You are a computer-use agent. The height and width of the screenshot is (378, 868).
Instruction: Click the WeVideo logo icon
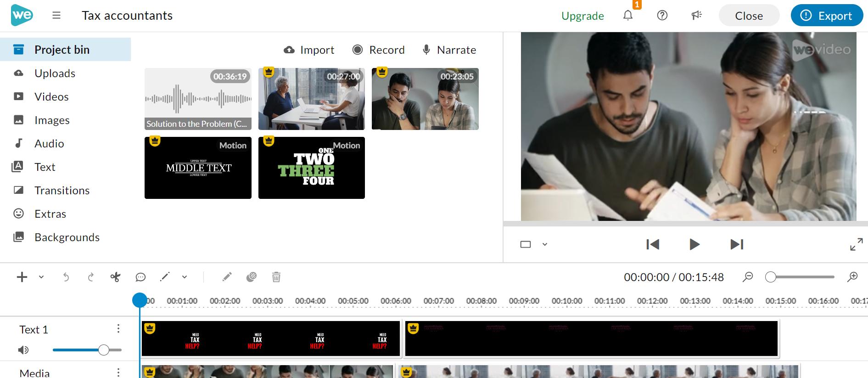coord(22,15)
